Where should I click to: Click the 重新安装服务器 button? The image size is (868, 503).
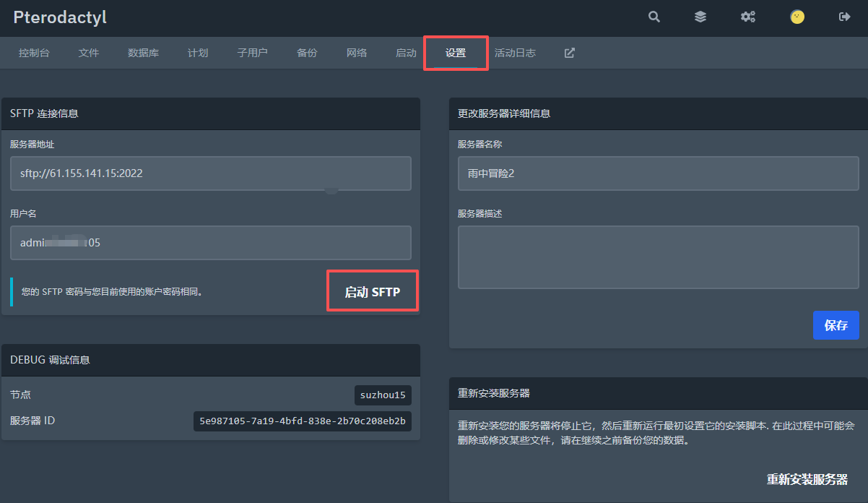point(807,479)
